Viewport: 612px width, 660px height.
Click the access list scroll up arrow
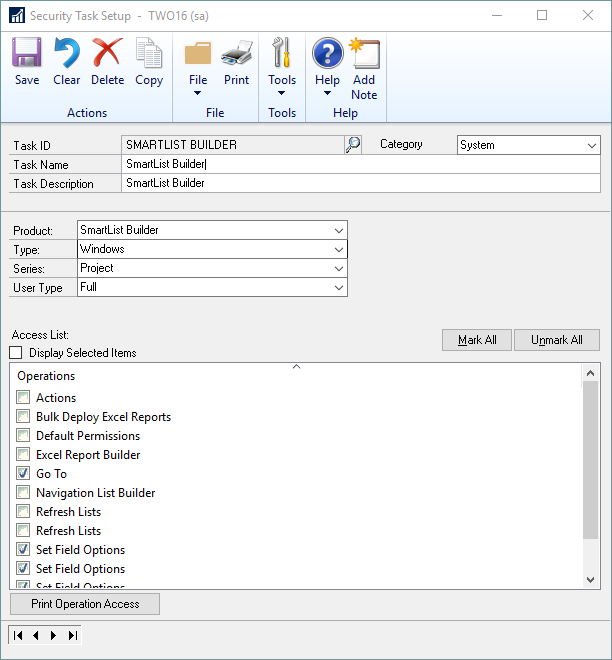(591, 373)
